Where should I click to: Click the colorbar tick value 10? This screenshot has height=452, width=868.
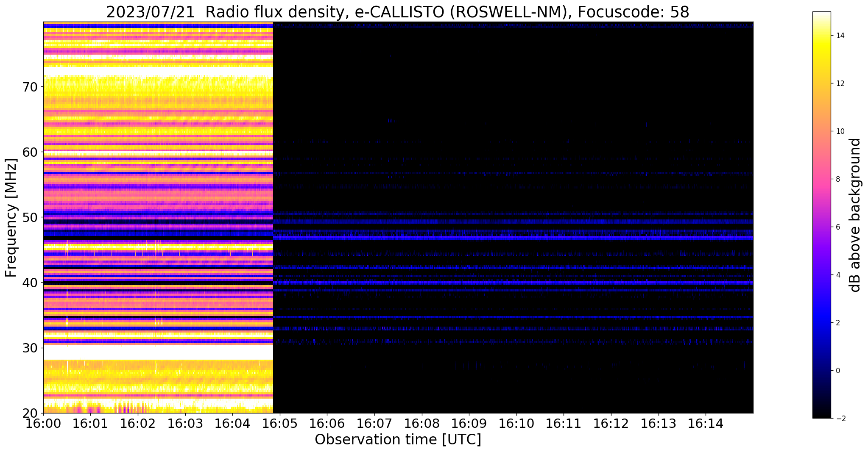tap(840, 131)
